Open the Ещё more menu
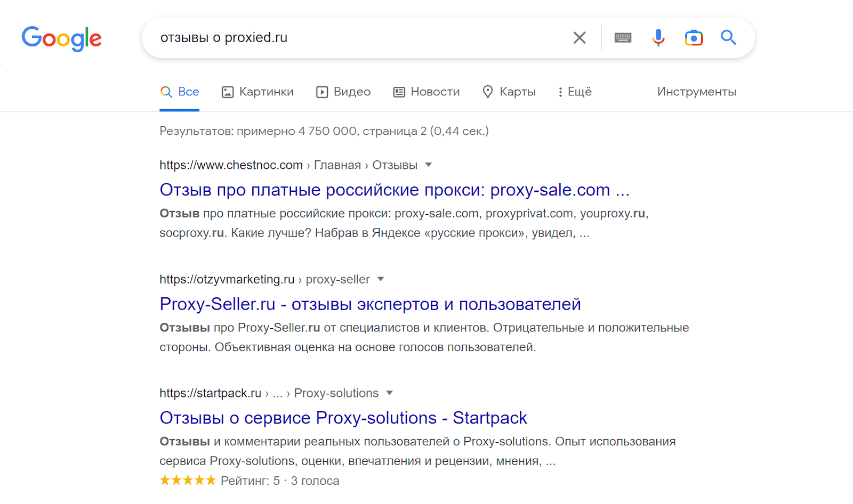The width and height of the screenshot is (853, 504). [575, 92]
